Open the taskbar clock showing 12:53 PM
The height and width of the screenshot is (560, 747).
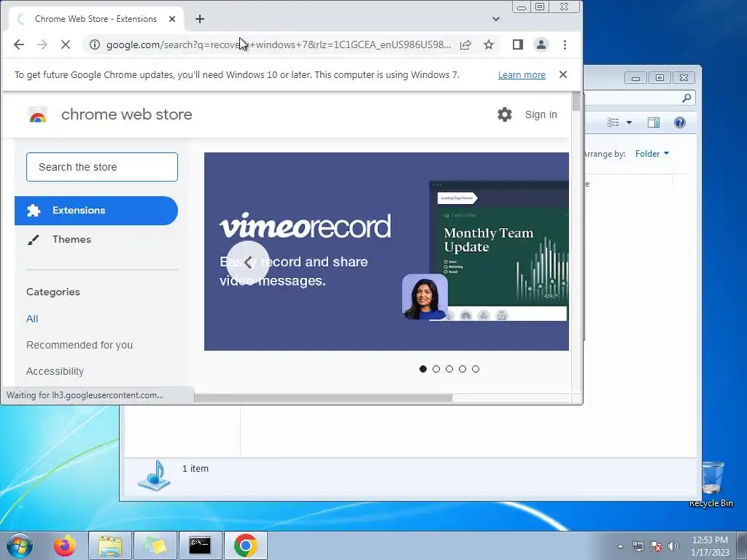coord(710,546)
